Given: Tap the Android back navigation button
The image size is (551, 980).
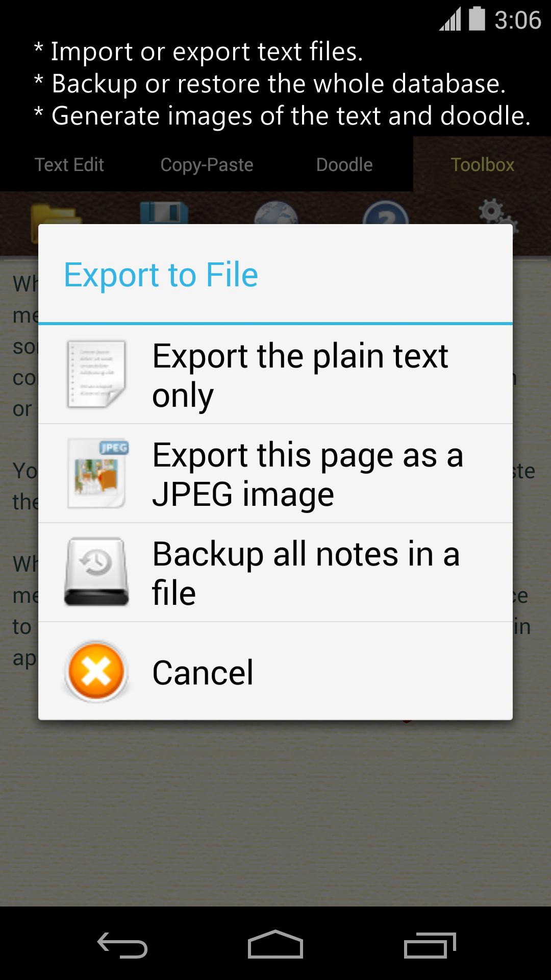Looking at the screenshot, I should coord(122,945).
